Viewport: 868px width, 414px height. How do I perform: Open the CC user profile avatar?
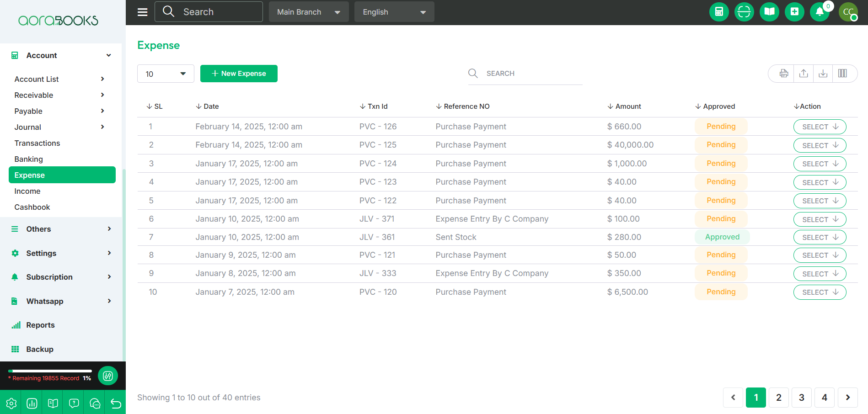[x=848, y=12]
